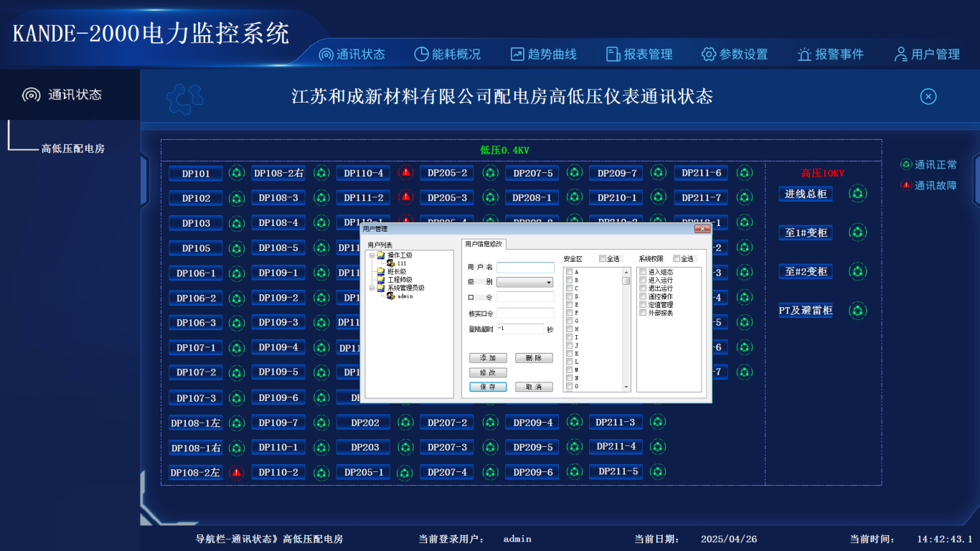
Task: Select the admin user in the tree
Action: [x=405, y=296]
